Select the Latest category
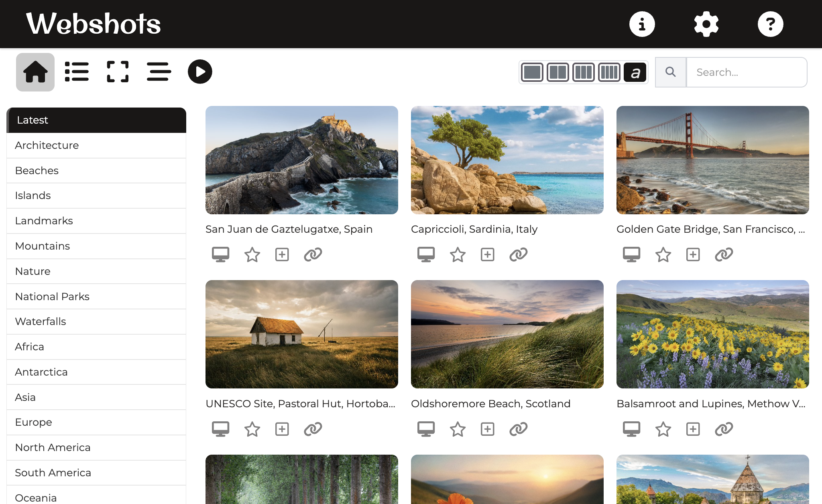Image resolution: width=822 pixels, height=504 pixels. 96,120
